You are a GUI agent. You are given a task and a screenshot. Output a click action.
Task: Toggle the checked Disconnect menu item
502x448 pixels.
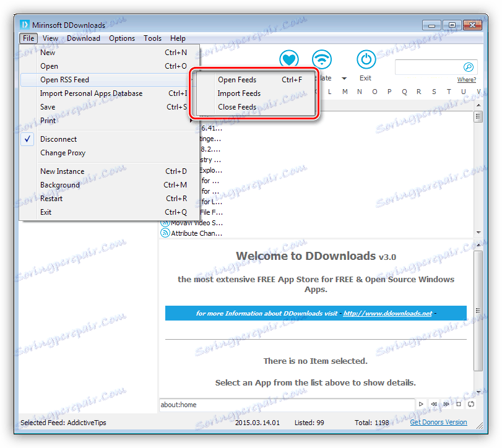coord(109,139)
